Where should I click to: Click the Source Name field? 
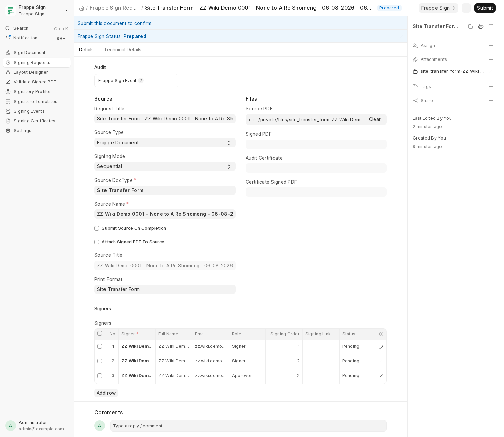click(x=165, y=214)
